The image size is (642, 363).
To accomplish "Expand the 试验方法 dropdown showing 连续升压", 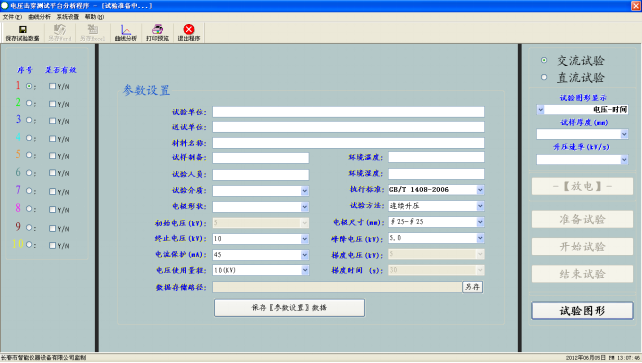I will click(x=480, y=206).
